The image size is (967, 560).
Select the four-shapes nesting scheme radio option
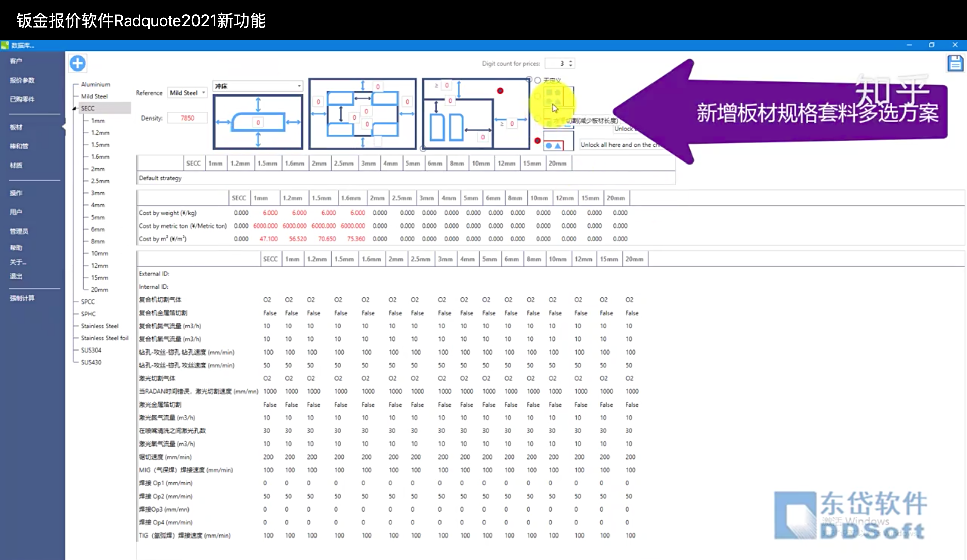tap(538, 96)
